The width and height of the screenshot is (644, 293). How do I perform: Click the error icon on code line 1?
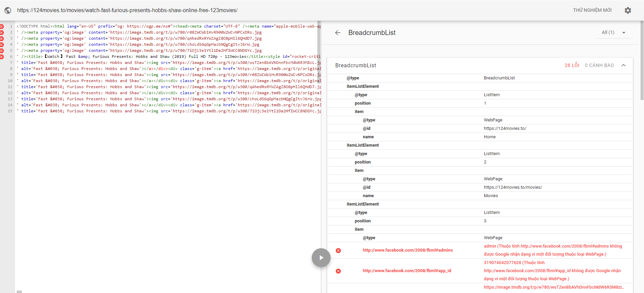coord(2,26)
